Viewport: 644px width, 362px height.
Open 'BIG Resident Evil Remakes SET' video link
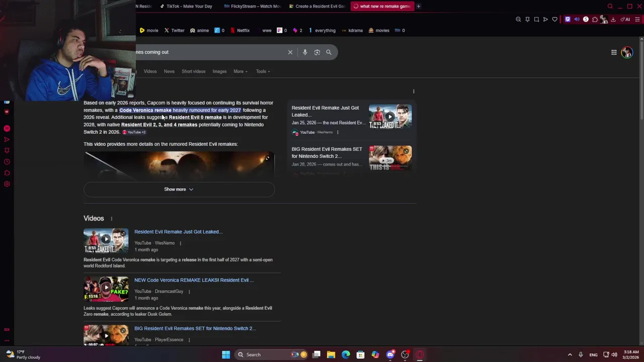195,328
